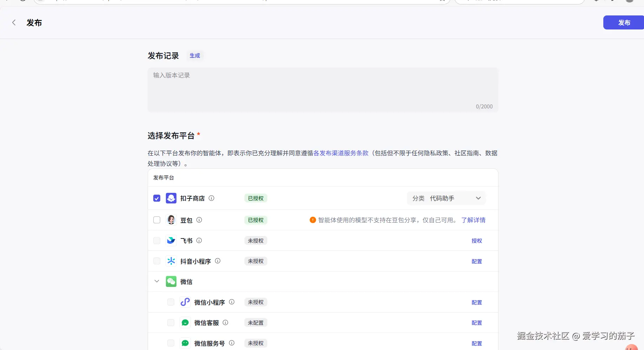Image resolution: width=644 pixels, height=350 pixels.
Task: Click the 生成 tag beside 发布记录
Action: coord(195,55)
